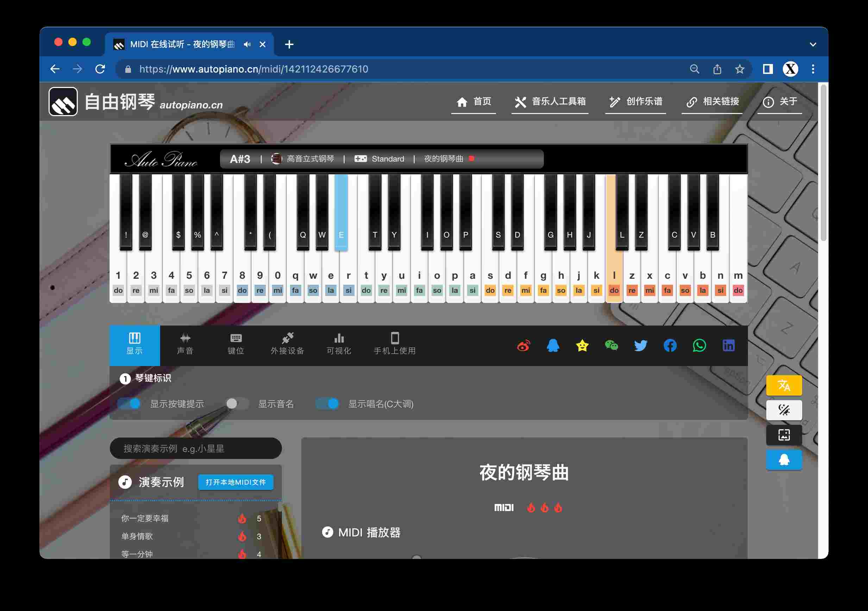Viewport: 868px width, 611px height.
Task: Mute tab via speaker icon
Action: [x=247, y=45]
